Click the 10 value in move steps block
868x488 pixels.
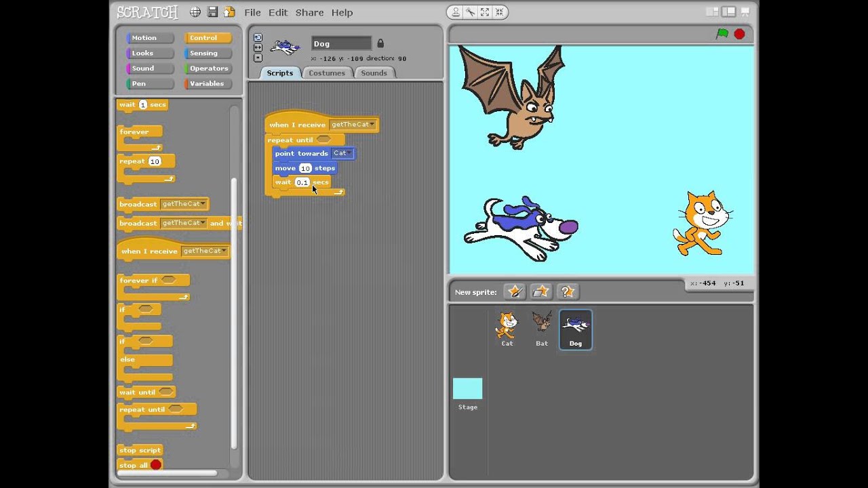[305, 168]
